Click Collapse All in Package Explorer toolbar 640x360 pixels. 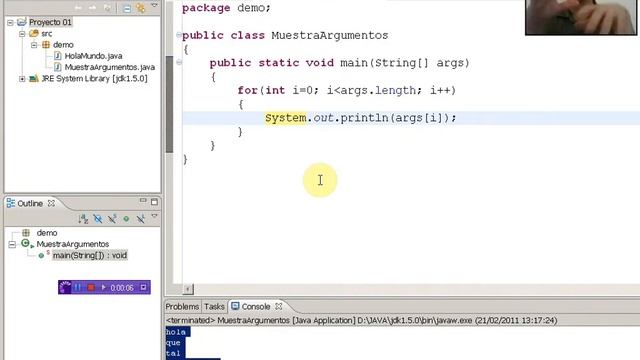click(x=127, y=8)
